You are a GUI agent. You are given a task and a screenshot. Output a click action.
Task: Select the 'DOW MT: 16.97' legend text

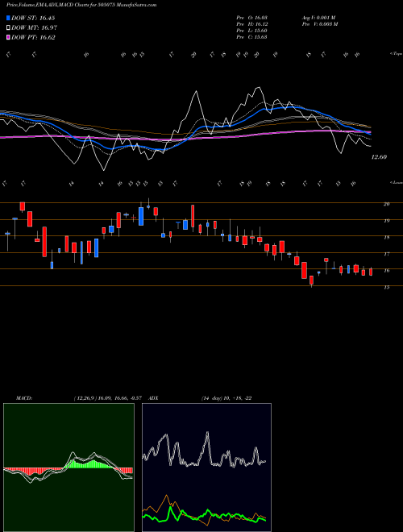34,28
